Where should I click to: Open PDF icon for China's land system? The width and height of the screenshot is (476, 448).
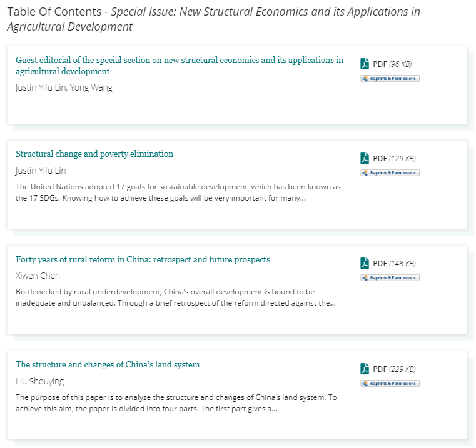click(365, 369)
